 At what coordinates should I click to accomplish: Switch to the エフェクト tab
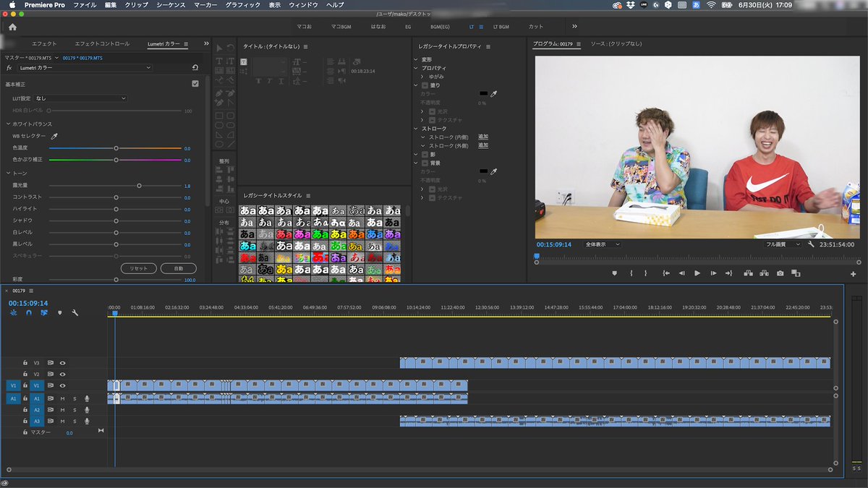pyautogui.click(x=45, y=44)
